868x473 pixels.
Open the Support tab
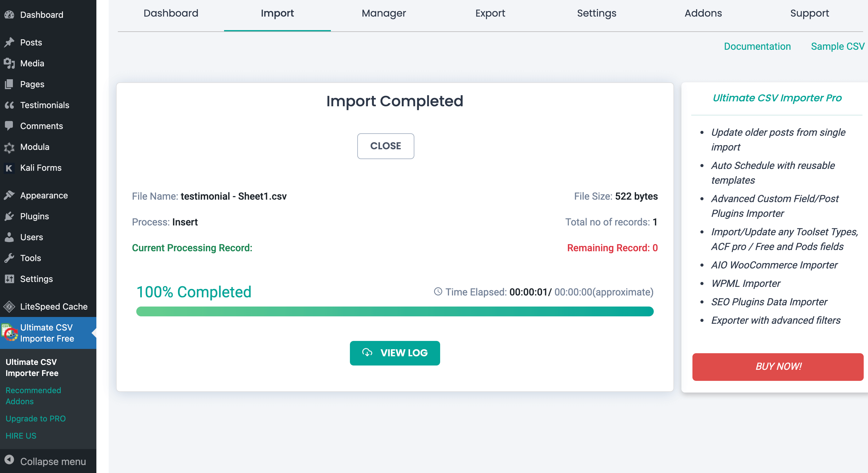810,13
